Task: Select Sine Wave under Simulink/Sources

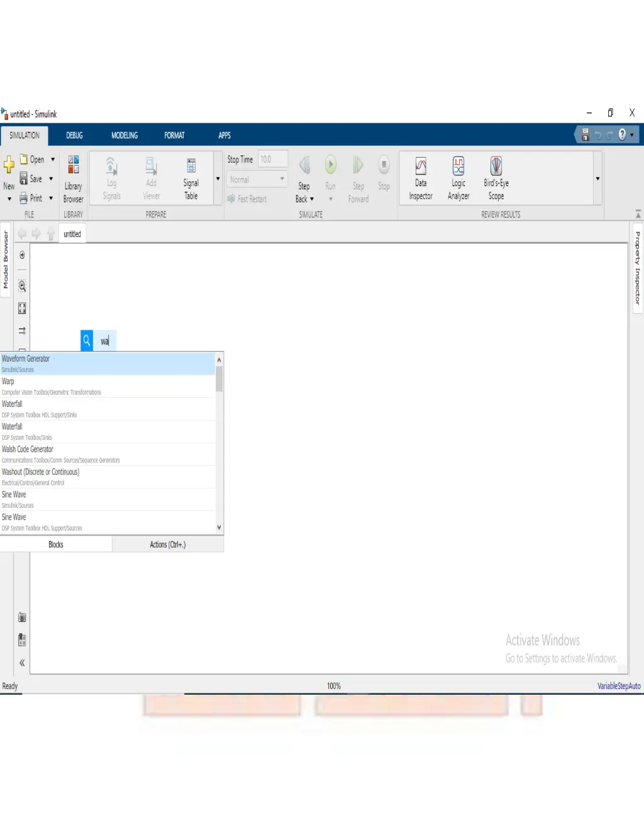Action: pyautogui.click(x=108, y=499)
